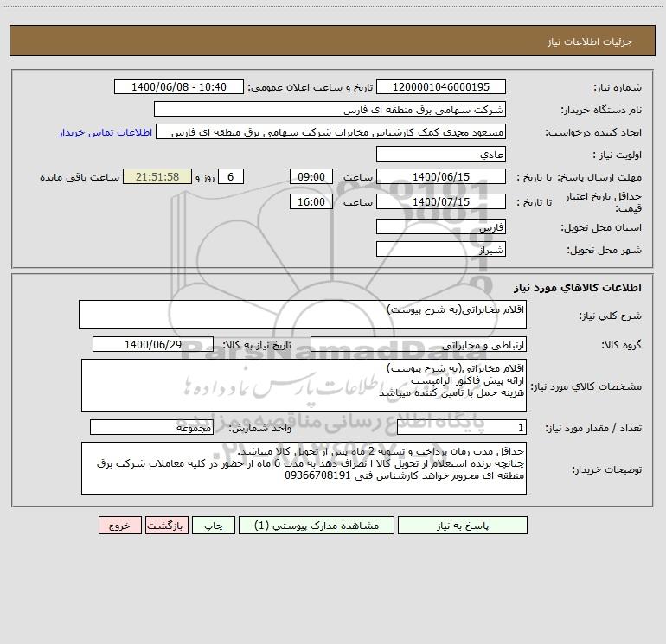This screenshot has height=644, width=666.
Task: Click the label تاریخ و ساعت اعلان عمومی
Action: pos(310,87)
